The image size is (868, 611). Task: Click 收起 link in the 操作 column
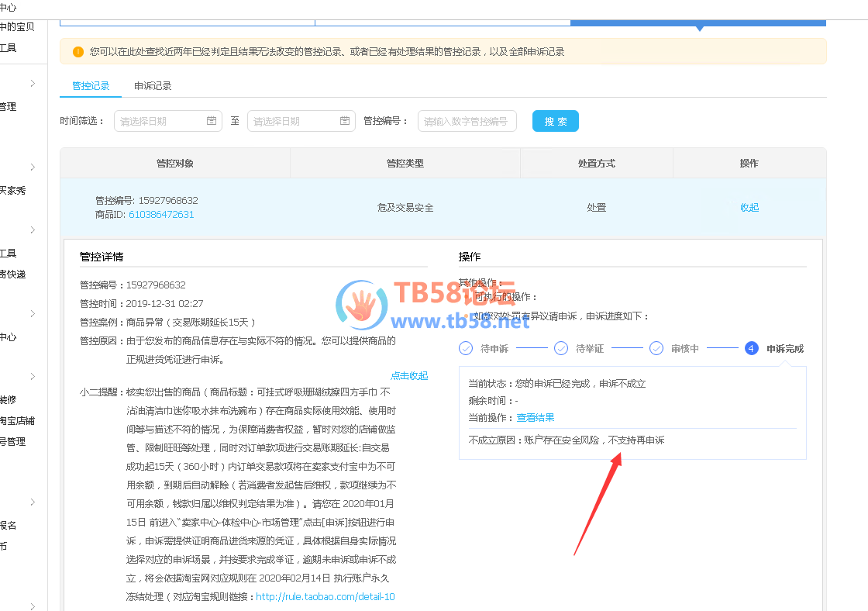coord(749,208)
